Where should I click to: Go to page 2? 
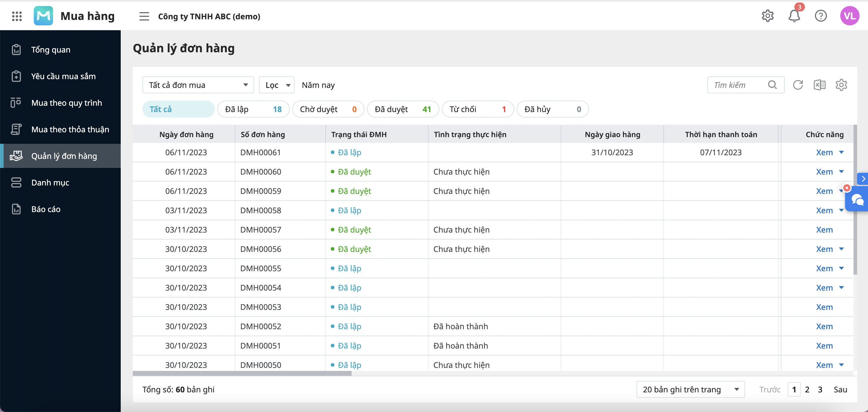click(807, 390)
